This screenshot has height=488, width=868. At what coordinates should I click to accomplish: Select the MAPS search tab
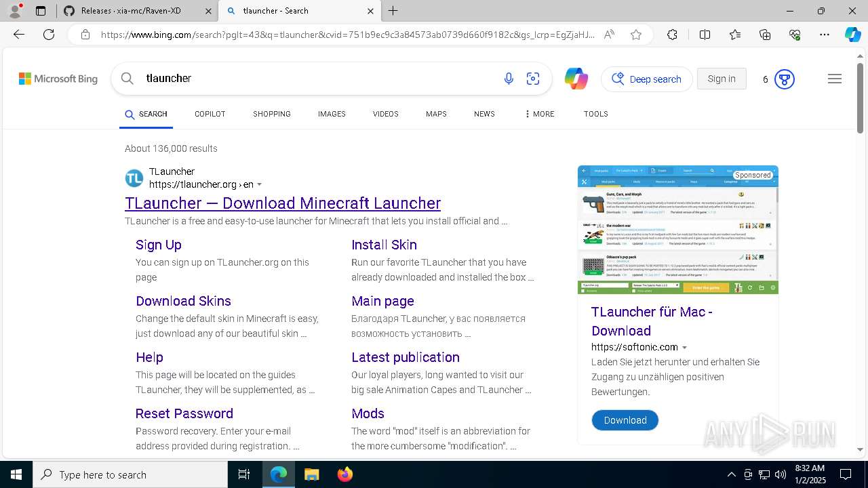tap(436, 114)
